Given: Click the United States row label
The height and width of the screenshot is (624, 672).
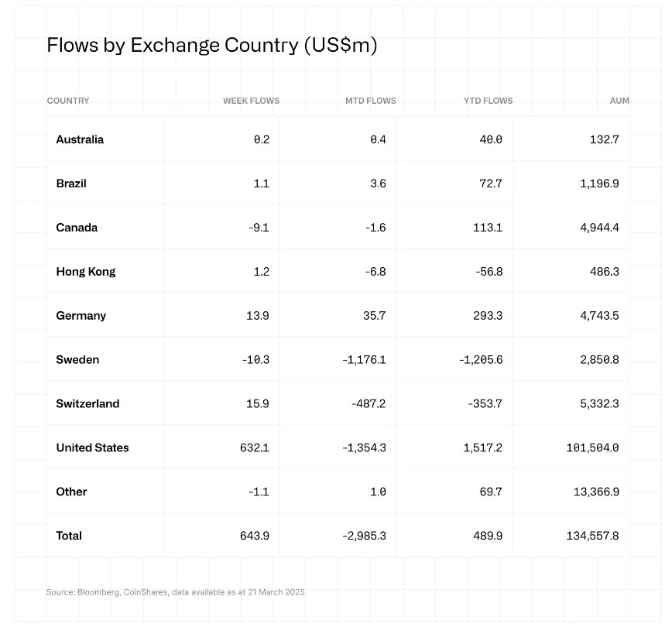Looking at the screenshot, I should point(92,447).
